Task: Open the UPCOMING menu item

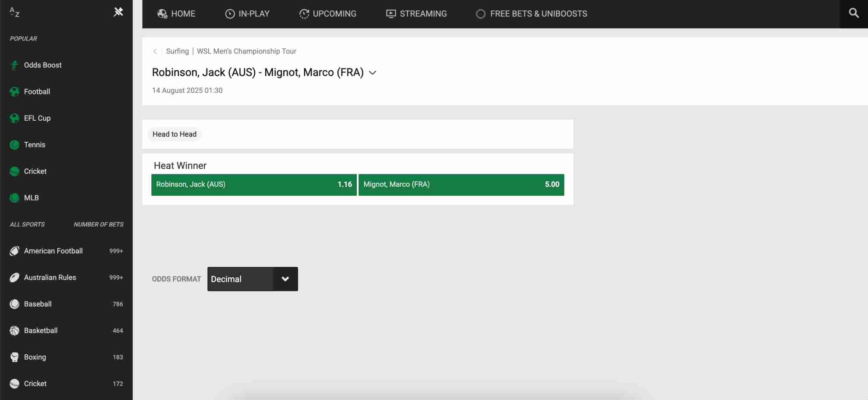Action: tap(328, 14)
